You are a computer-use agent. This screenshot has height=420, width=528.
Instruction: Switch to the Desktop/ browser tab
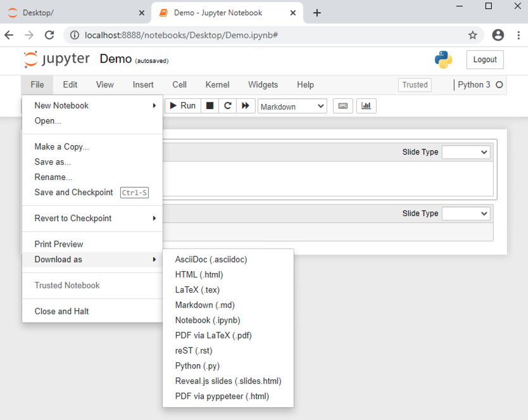[76, 13]
